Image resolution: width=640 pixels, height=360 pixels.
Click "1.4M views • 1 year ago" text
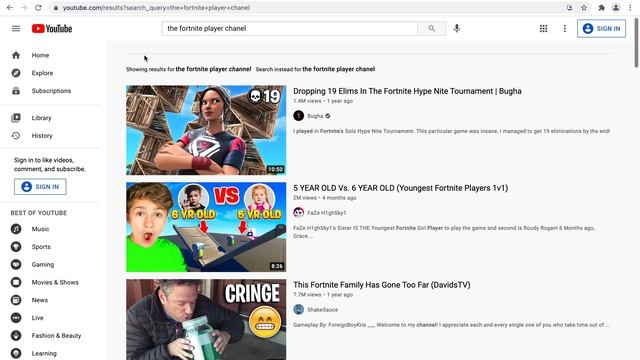coord(323,101)
